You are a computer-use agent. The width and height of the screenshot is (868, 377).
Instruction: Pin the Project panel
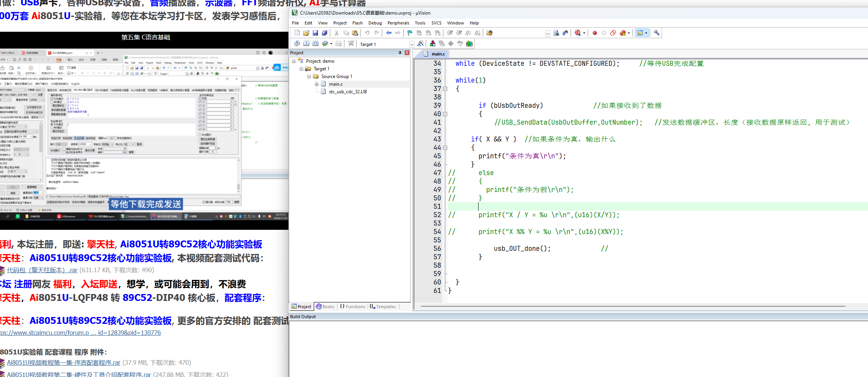(400, 53)
